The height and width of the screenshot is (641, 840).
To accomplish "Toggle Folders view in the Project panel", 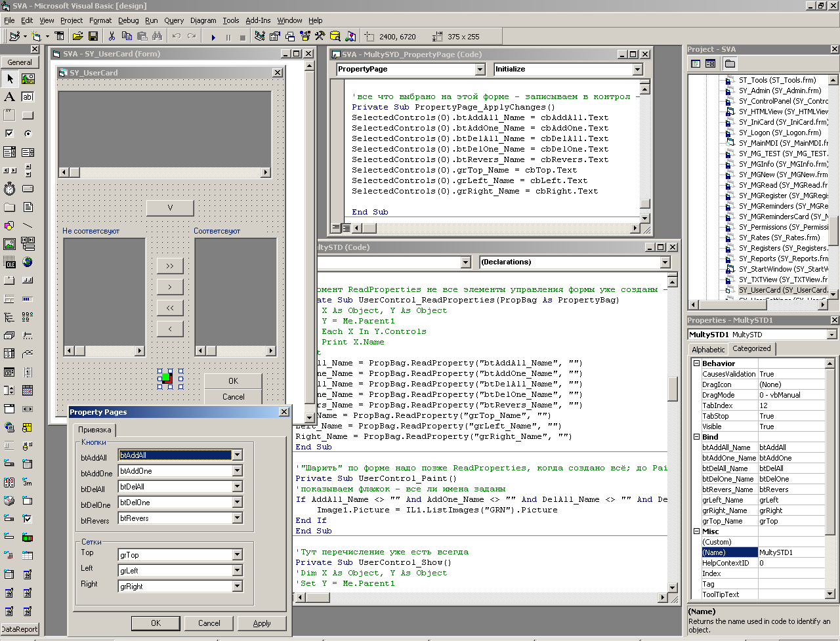I will [730, 64].
